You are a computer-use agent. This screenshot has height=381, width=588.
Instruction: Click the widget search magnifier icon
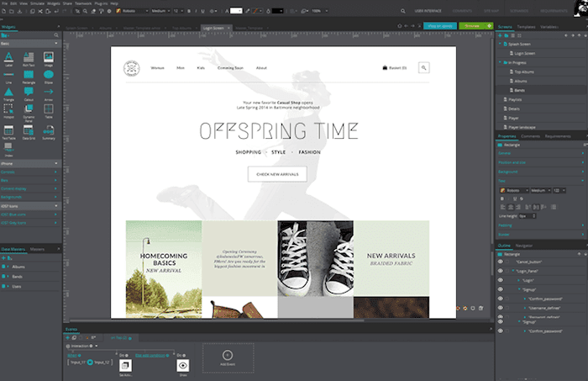click(x=56, y=35)
